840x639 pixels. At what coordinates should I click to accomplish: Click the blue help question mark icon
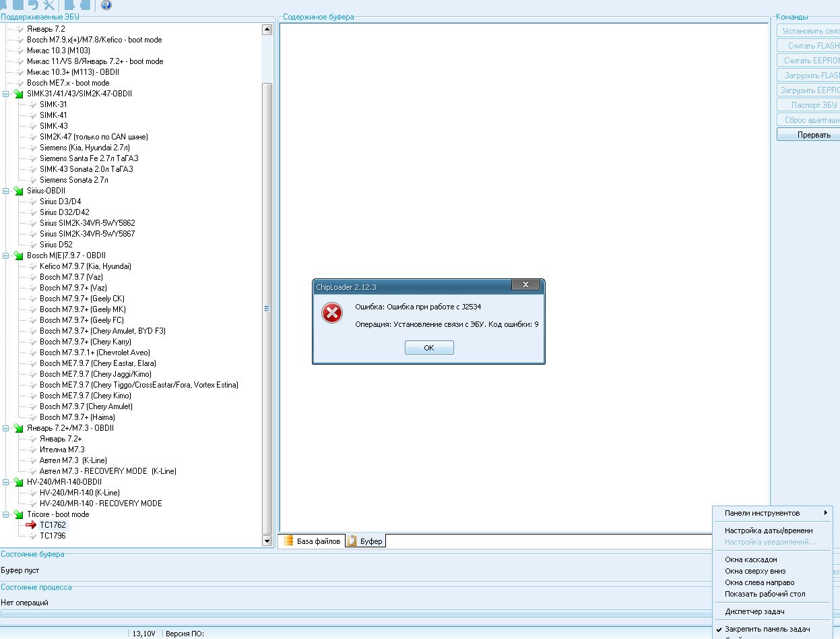[x=106, y=5]
